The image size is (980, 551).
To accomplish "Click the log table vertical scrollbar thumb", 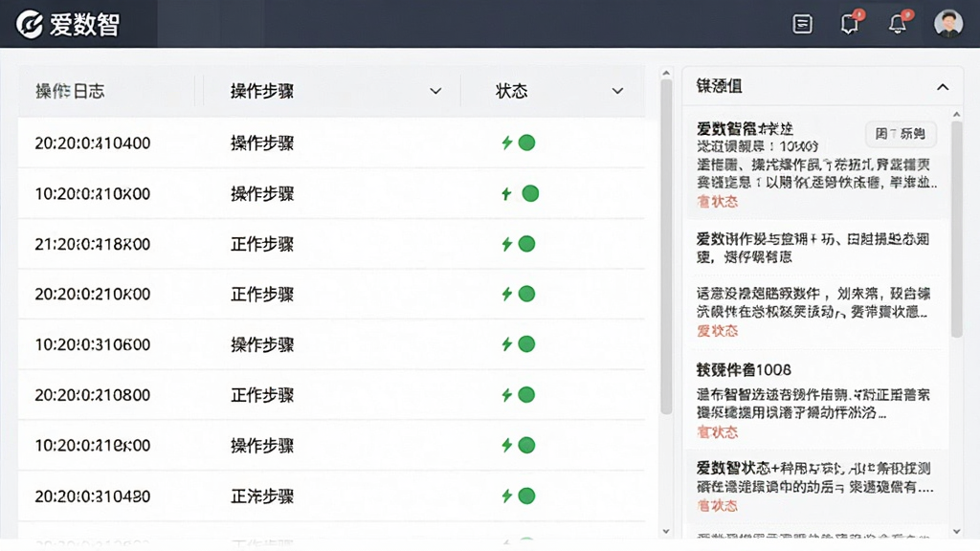I will pos(666,247).
